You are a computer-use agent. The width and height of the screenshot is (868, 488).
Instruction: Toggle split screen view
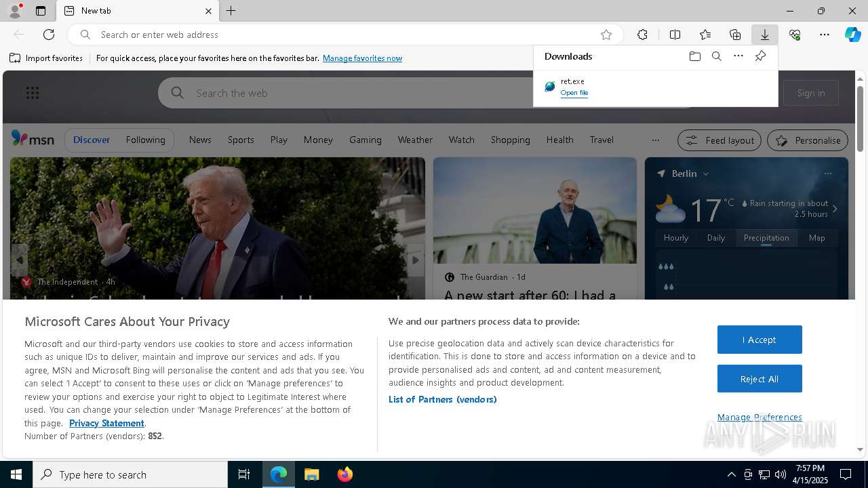(675, 35)
